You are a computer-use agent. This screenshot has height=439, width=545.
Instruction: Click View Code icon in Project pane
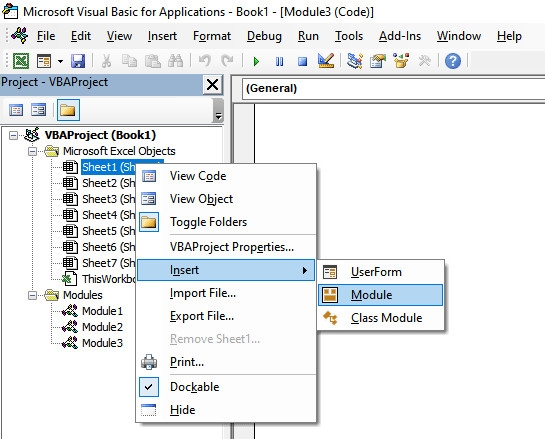16,110
